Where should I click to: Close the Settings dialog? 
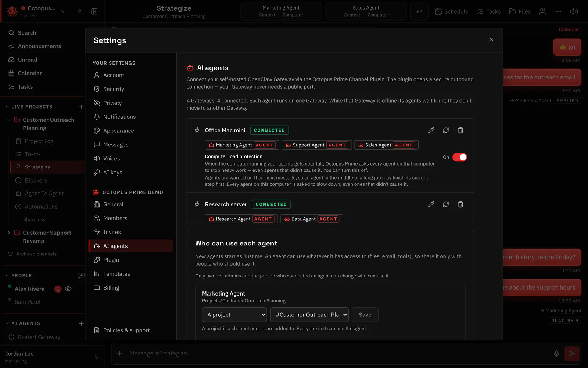point(491,40)
